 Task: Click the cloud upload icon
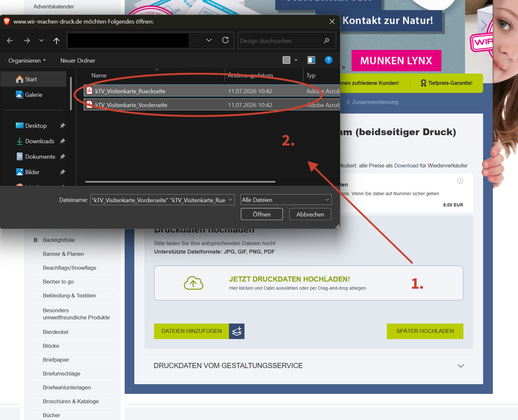click(193, 283)
